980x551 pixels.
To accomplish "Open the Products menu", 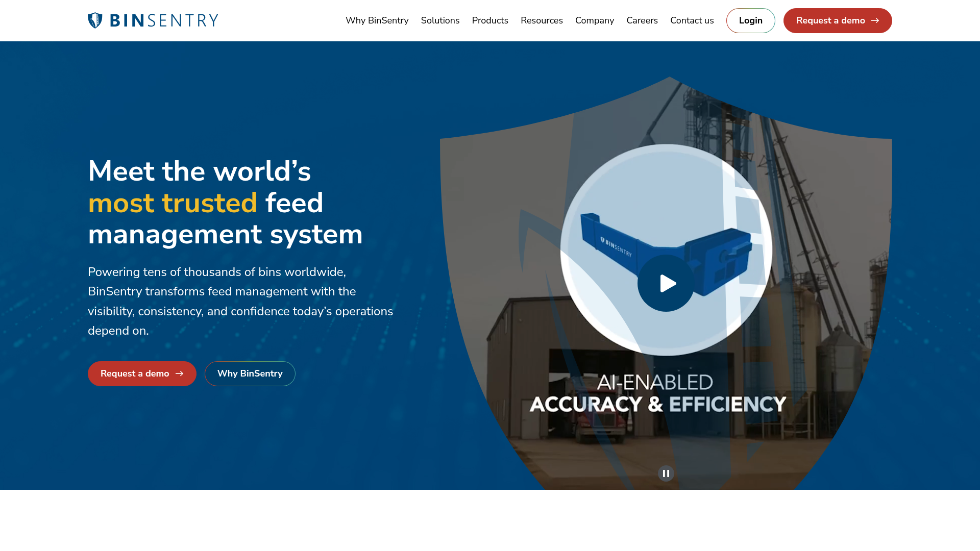I will tap(490, 20).
